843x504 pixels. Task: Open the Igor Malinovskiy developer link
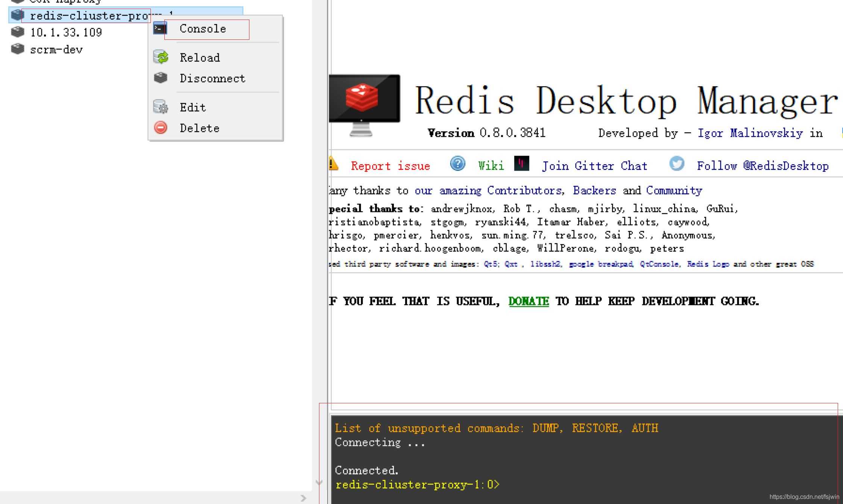(750, 133)
